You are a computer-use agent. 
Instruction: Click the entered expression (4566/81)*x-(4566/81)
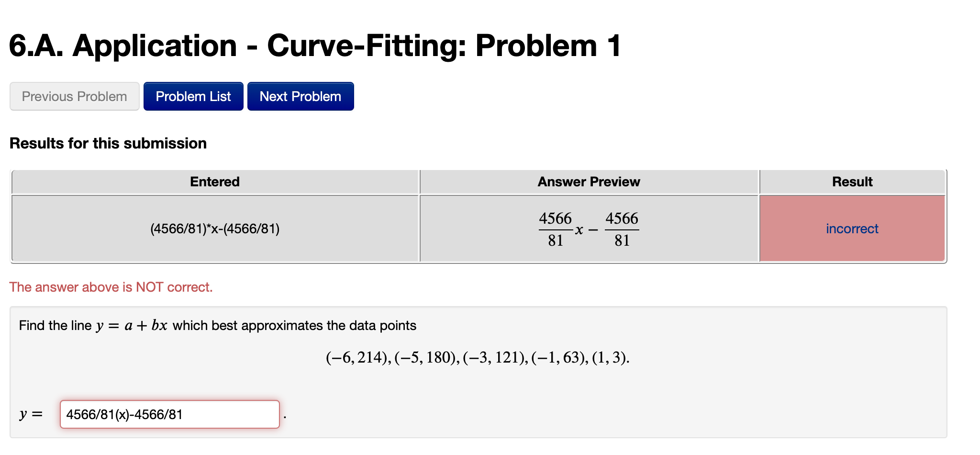click(x=215, y=228)
